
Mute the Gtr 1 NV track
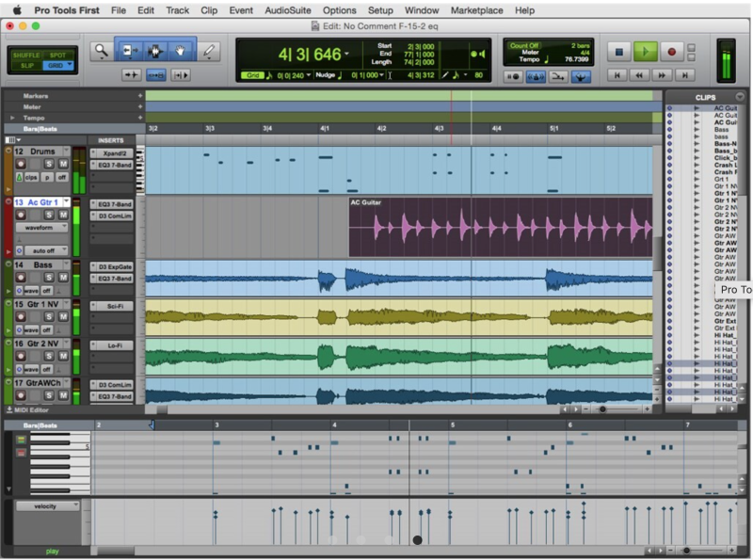[x=63, y=316]
